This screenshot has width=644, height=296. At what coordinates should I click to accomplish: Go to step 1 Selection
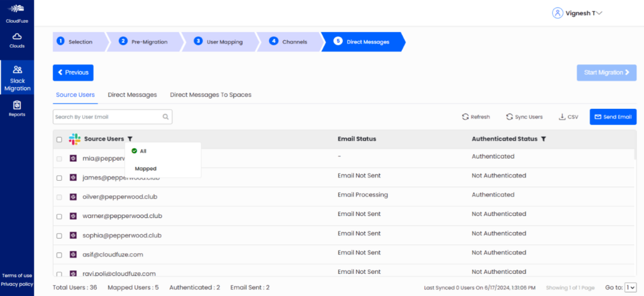tap(79, 42)
